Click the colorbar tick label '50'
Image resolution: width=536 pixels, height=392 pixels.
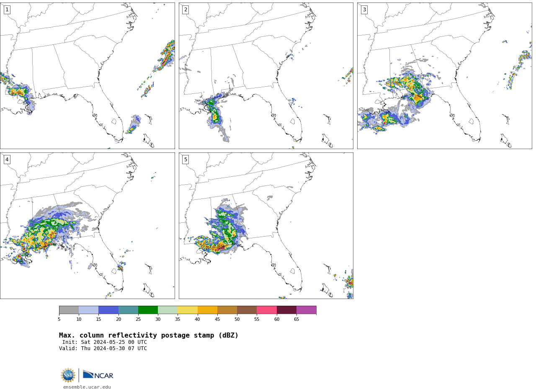tap(237, 320)
